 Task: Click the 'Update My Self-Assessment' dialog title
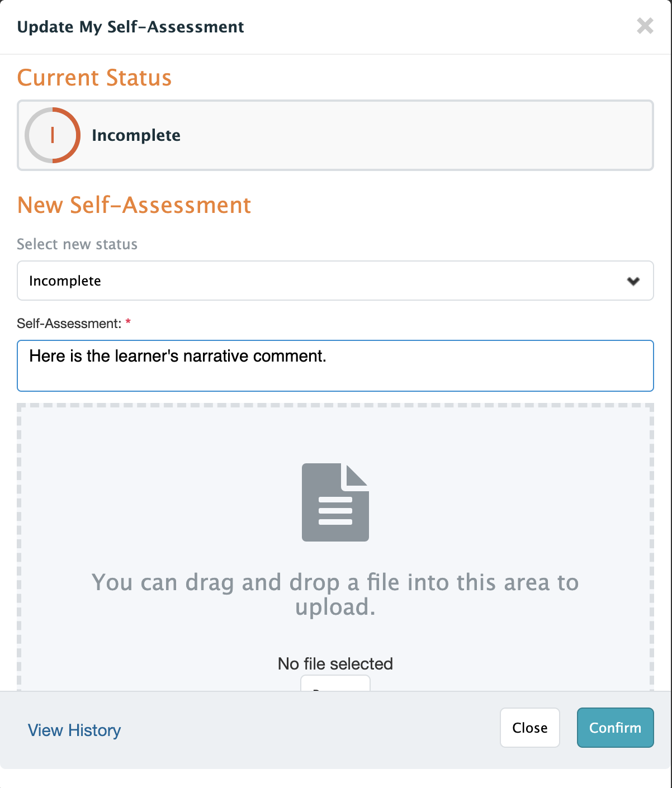point(130,27)
